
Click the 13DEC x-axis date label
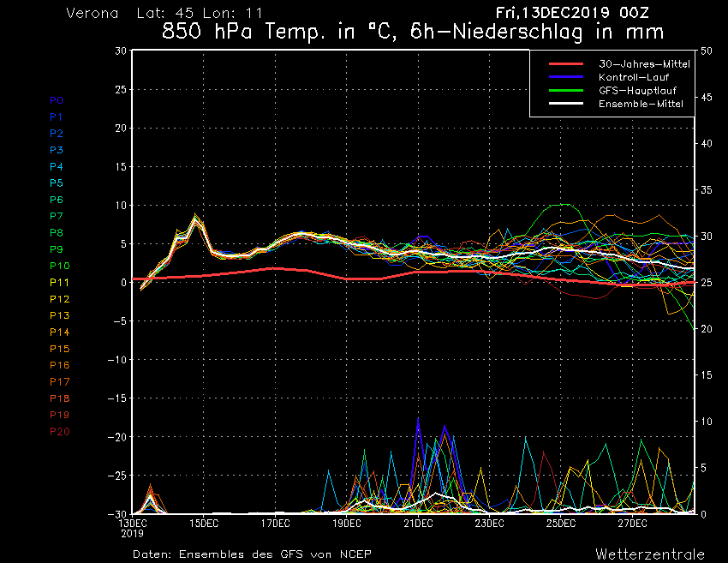(133, 524)
